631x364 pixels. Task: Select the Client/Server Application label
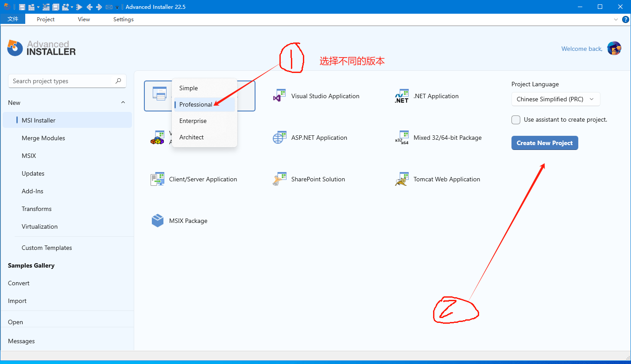tap(203, 179)
